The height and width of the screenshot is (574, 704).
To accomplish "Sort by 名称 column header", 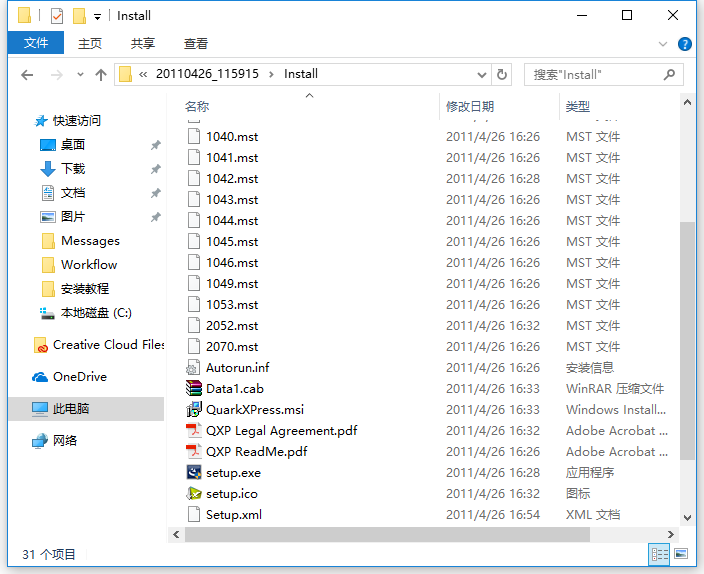I will point(198,106).
